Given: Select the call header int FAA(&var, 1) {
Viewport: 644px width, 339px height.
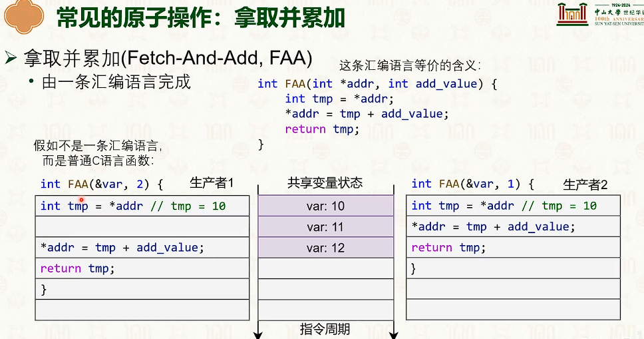Looking at the screenshot, I should [473, 184].
